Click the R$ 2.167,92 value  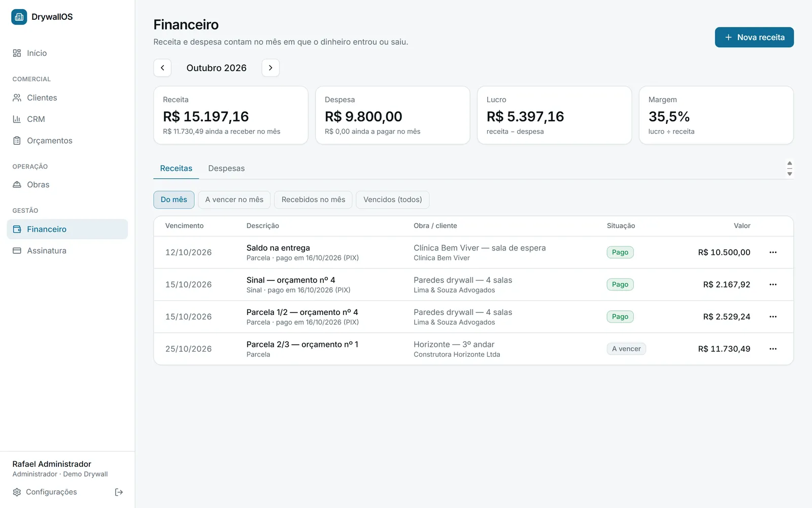[727, 284]
